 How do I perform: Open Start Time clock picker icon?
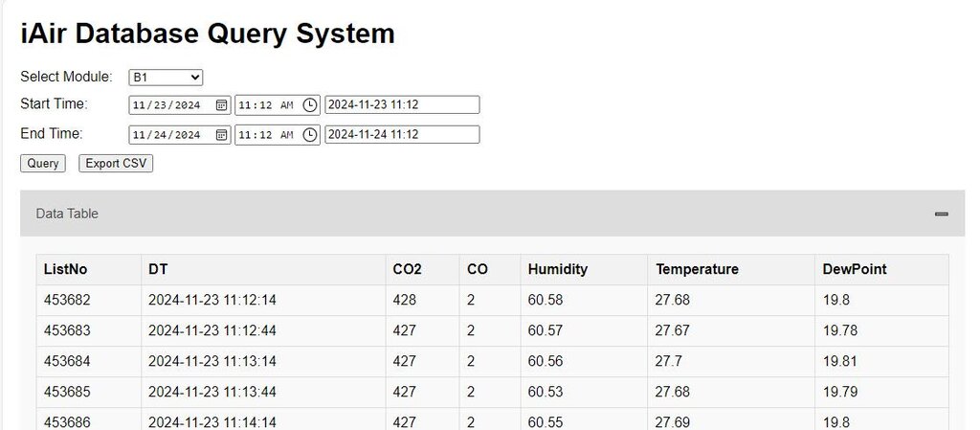310,105
